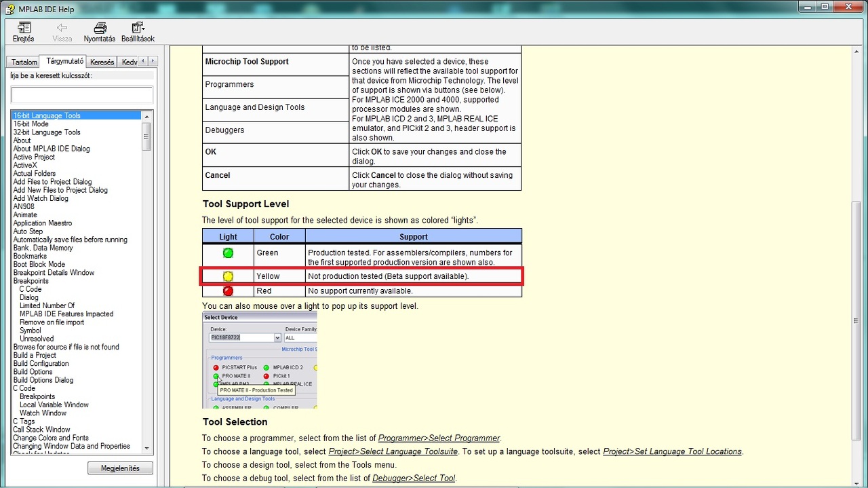The image size is (868, 488).
Task: Follow the Project>Select Language Toolsuite link
Action: pyautogui.click(x=393, y=451)
